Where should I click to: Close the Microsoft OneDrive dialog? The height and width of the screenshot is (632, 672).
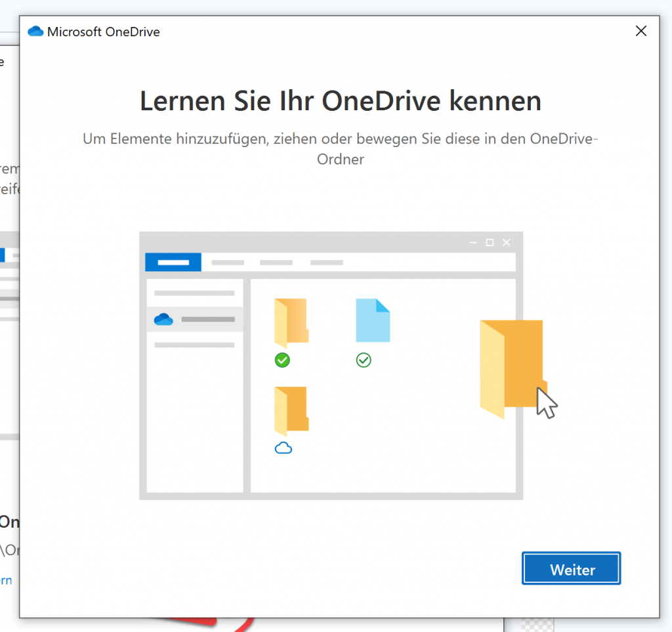[641, 31]
